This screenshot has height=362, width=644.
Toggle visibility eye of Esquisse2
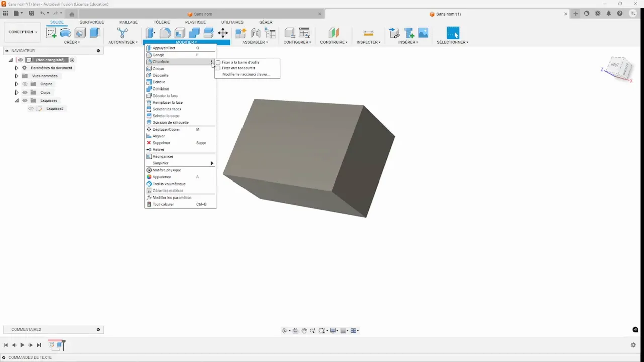(x=31, y=108)
